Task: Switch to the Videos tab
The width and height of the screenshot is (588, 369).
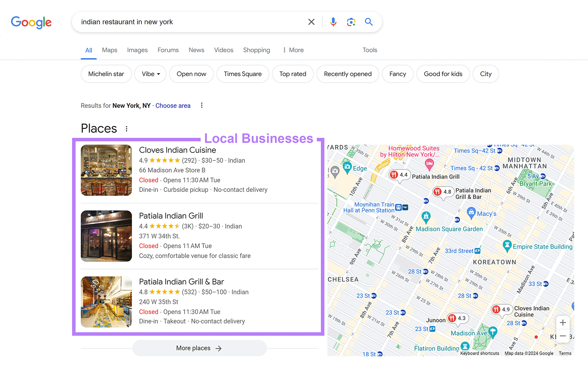Action: [224, 50]
